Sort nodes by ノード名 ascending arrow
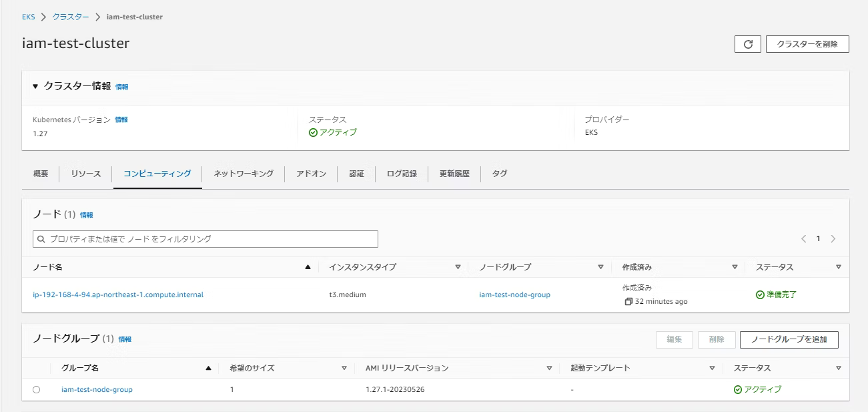The image size is (868, 412). click(x=308, y=267)
